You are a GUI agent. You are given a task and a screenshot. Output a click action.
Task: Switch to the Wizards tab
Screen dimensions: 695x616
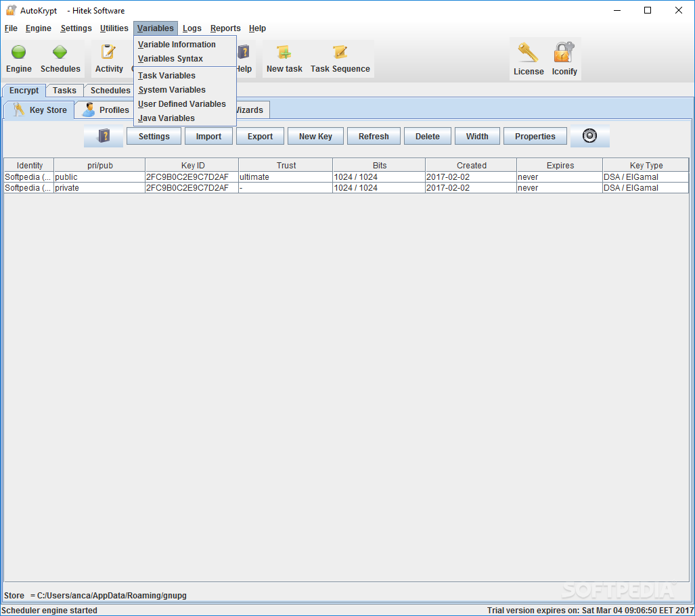click(252, 110)
